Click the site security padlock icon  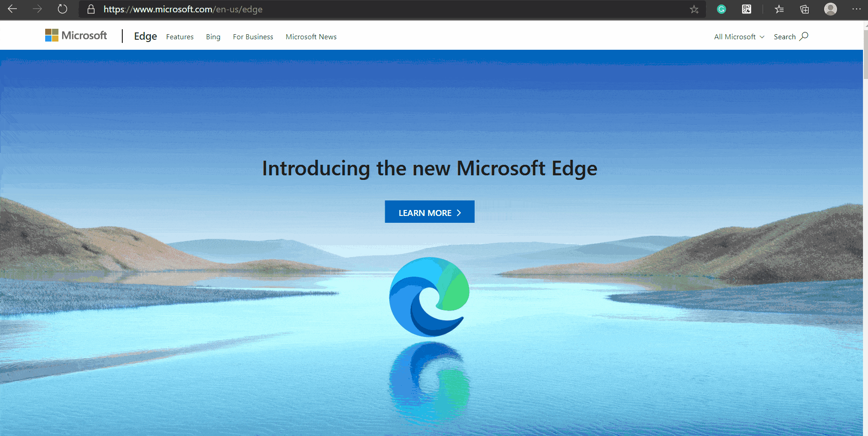[x=91, y=9]
